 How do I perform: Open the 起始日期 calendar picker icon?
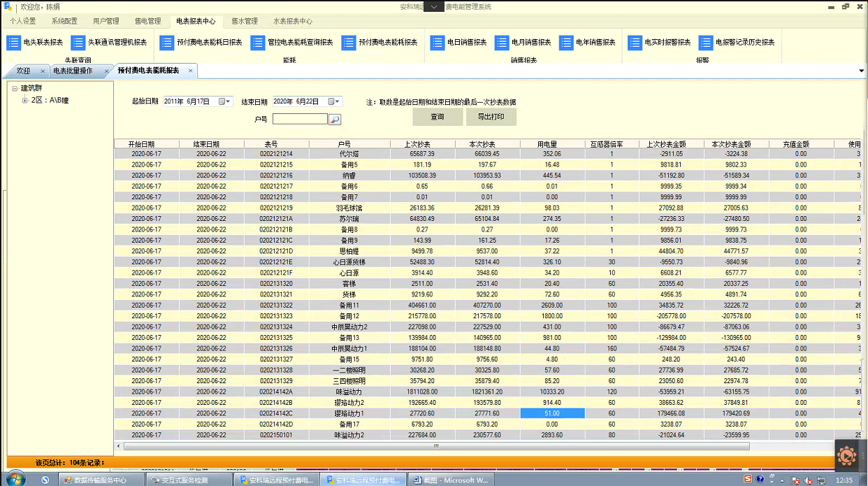[x=222, y=101]
